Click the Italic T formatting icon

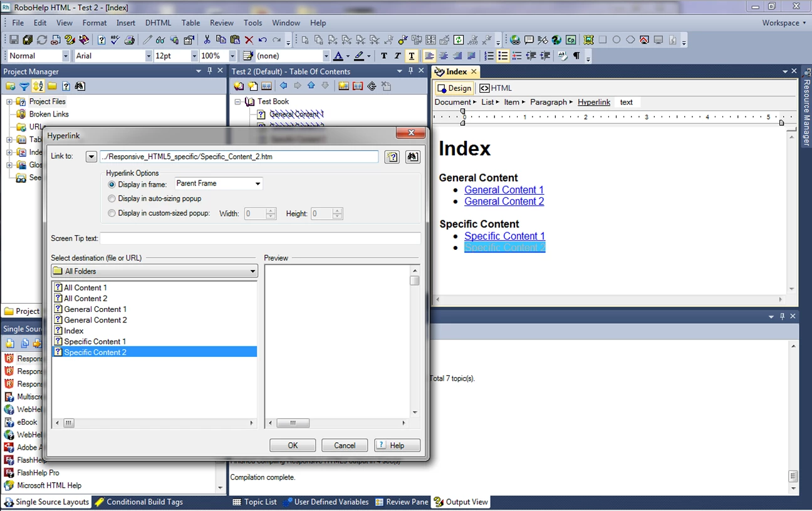[x=397, y=56]
